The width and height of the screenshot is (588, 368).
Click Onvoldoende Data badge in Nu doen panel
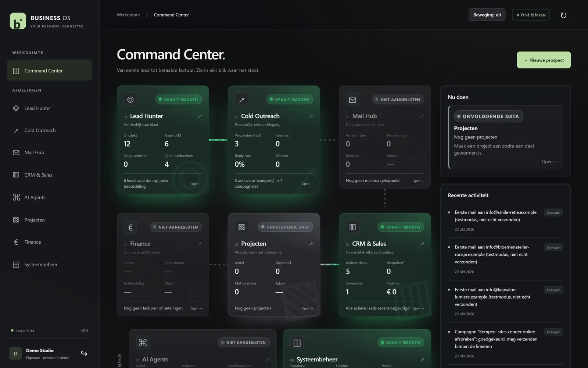488,116
